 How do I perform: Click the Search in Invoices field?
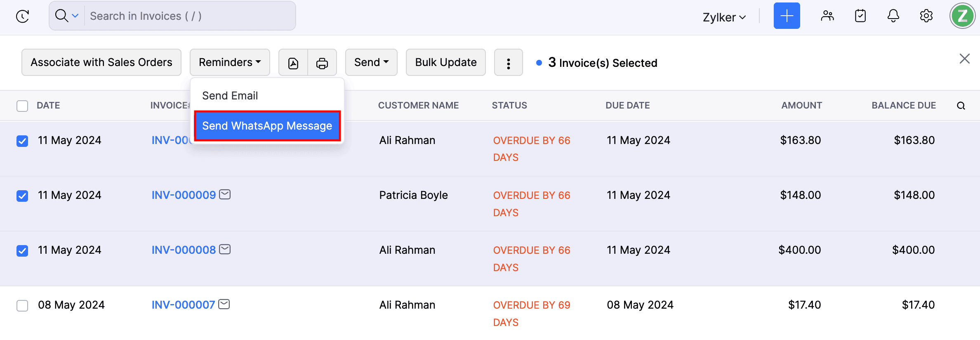pos(190,16)
